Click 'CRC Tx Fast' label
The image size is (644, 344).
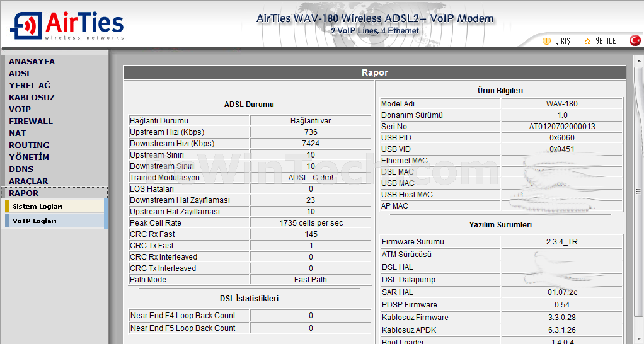[x=152, y=246]
